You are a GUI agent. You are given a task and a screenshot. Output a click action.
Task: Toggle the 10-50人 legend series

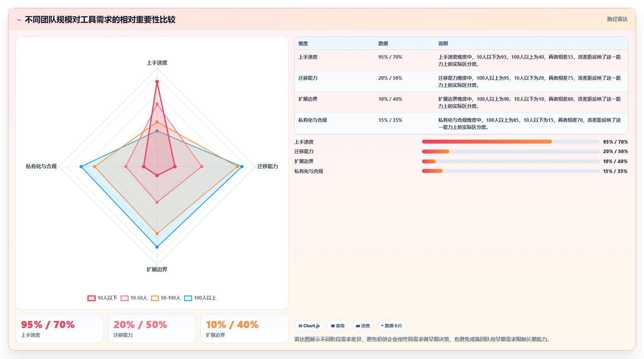pyautogui.click(x=134, y=298)
